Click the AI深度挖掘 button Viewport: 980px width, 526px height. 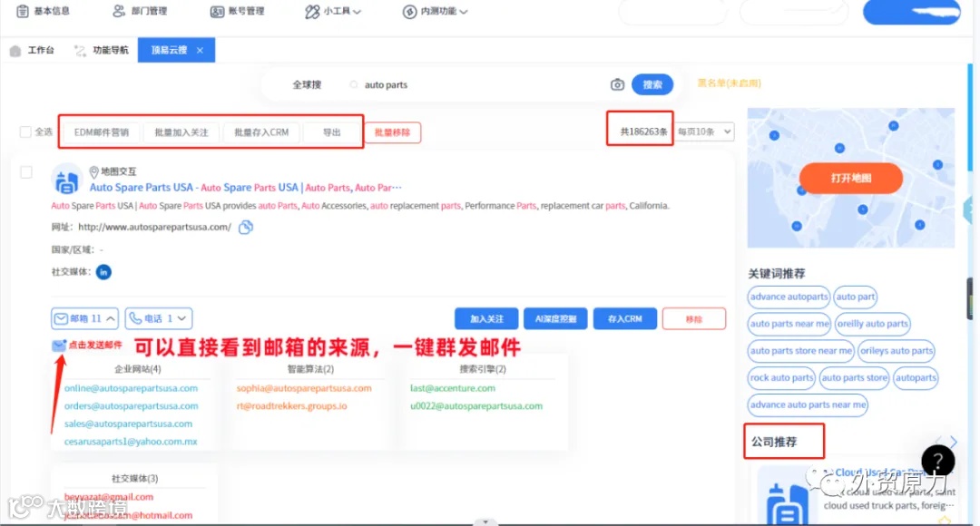coord(555,318)
